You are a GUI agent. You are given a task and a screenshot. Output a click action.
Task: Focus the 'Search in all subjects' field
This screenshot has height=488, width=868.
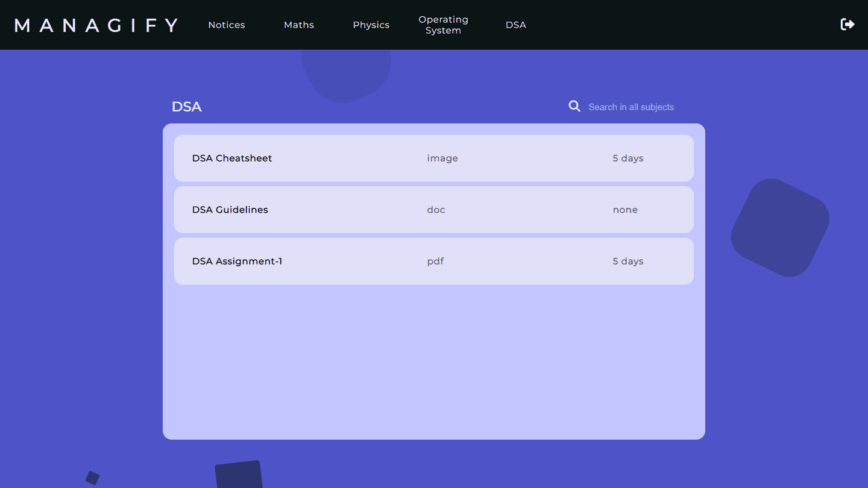click(x=639, y=107)
